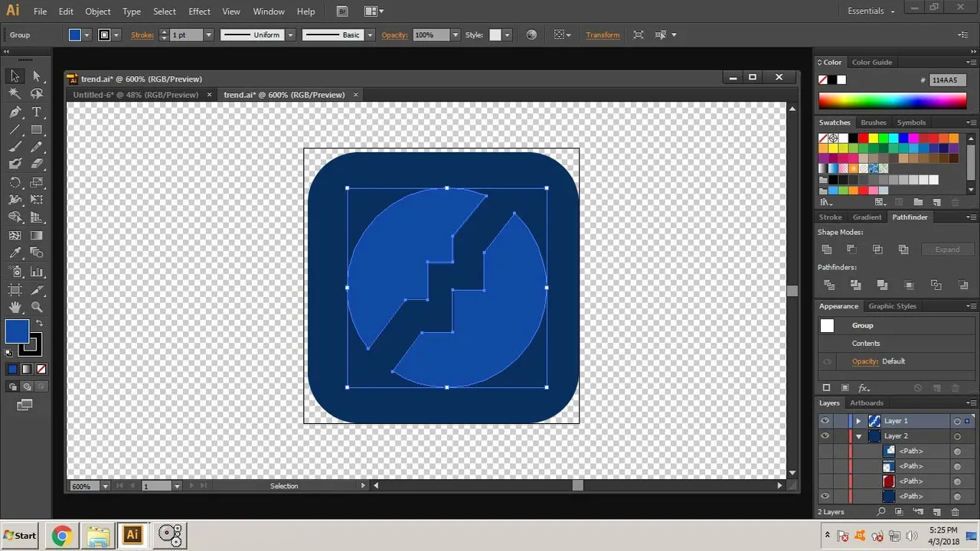Image resolution: width=980 pixels, height=551 pixels.
Task: Click the Expand button in Pathfinder
Action: (x=947, y=249)
